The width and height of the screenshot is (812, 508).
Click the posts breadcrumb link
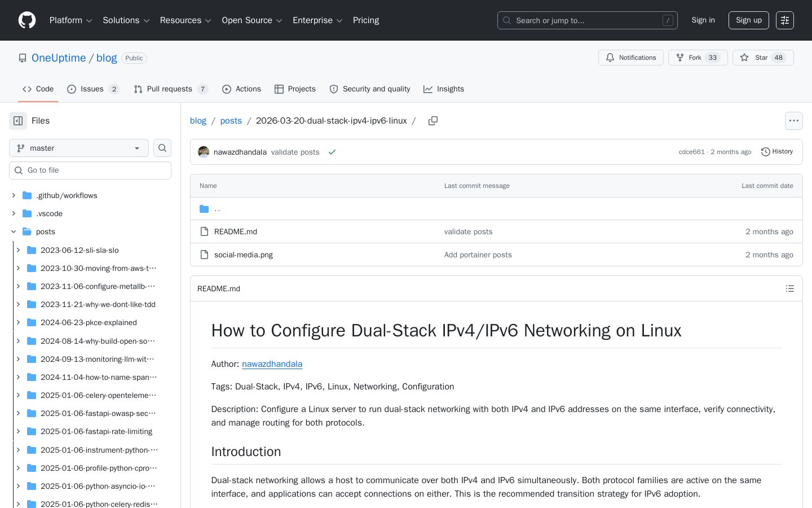(231, 121)
